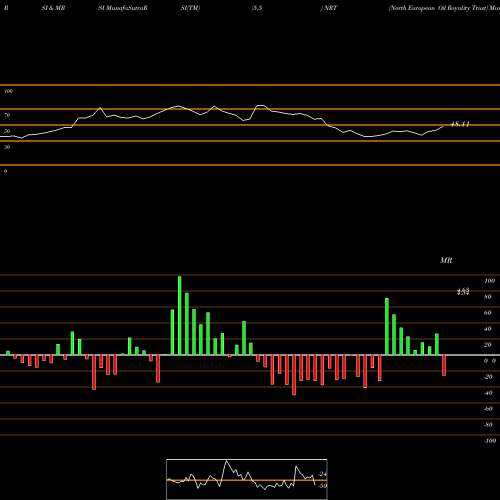Click the ') NRT' ticker label
Viewport: 500px width, 500px height.
[329, 8]
